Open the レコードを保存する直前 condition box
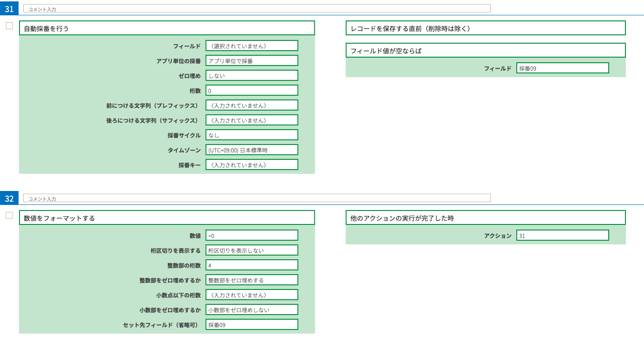The height and width of the screenshot is (342, 644). [485, 28]
